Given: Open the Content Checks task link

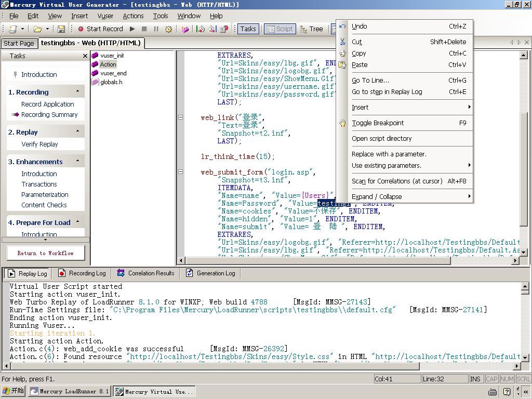Looking at the screenshot, I should [x=44, y=205].
